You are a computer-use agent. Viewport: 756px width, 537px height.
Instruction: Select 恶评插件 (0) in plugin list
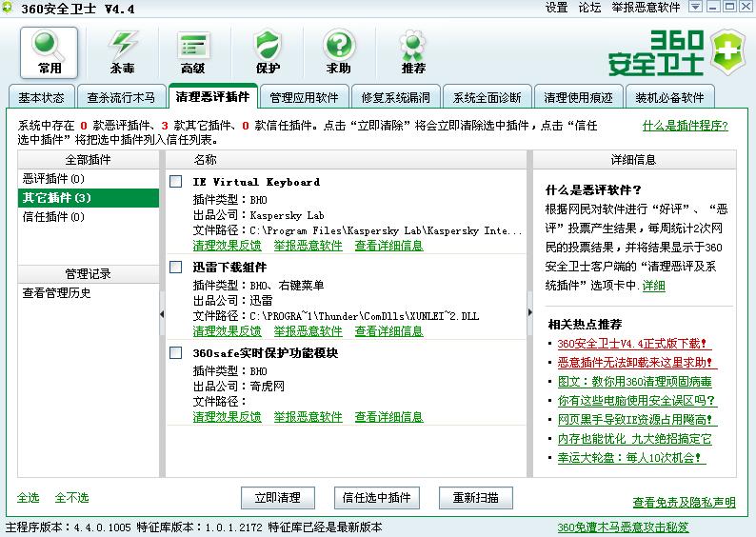[x=89, y=179]
